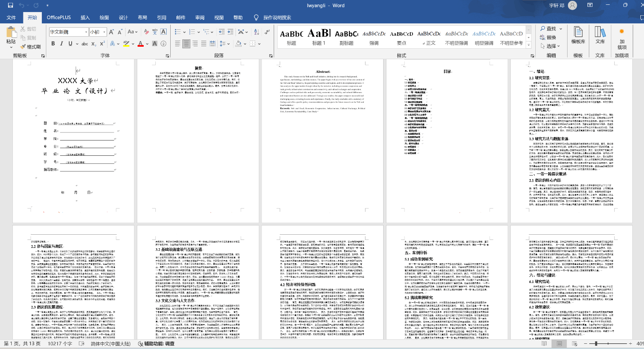Open the numbered list dropdown arrow
The width and height of the screenshot is (644, 349).
click(198, 32)
